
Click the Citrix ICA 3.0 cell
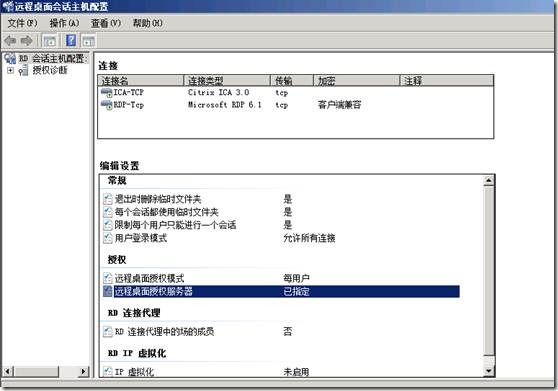pyautogui.click(x=219, y=93)
